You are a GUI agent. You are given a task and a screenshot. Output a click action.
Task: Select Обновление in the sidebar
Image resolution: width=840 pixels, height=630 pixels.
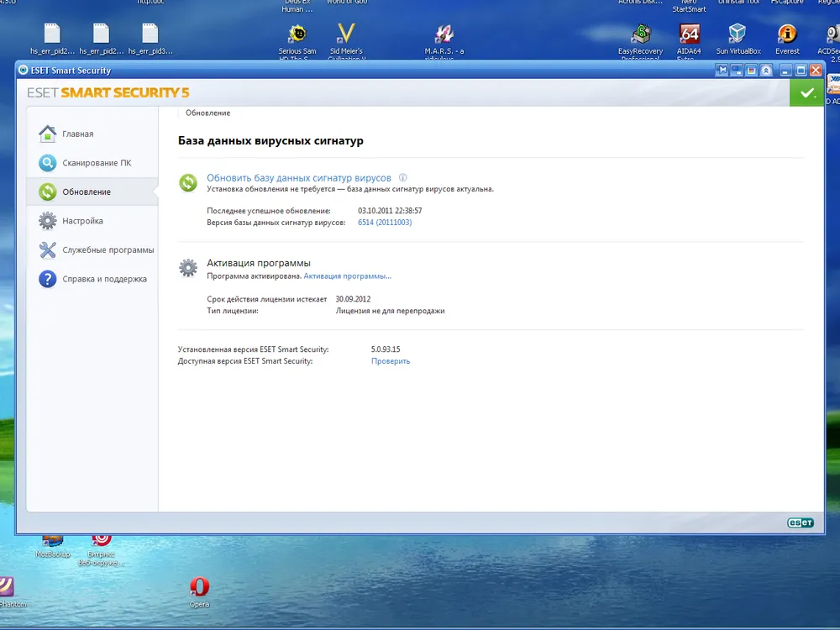(x=86, y=192)
